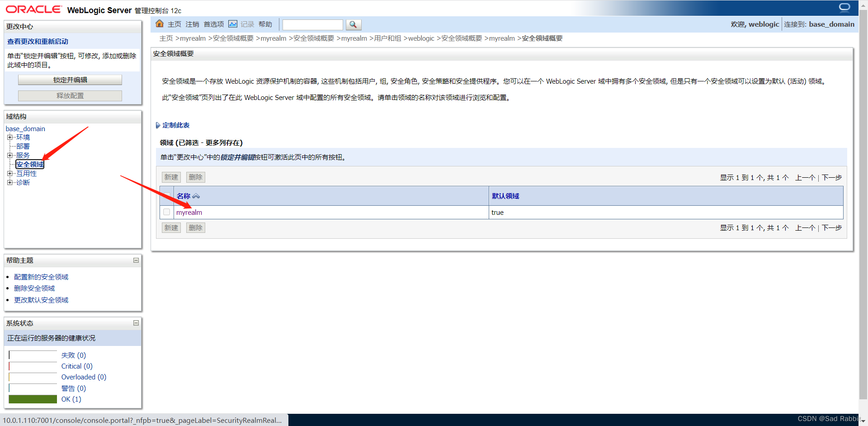Click lower 下一步 pagination link
Viewport: 868px width, 426px height.
(832, 228)
